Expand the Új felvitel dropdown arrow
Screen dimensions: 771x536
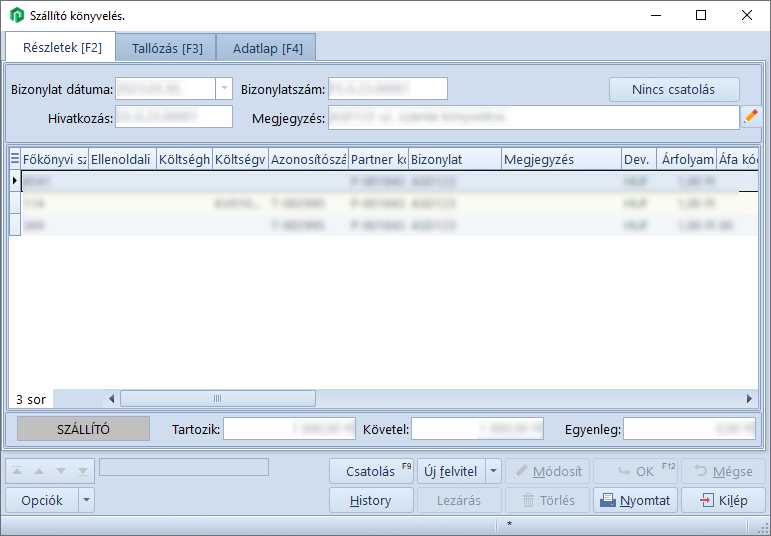[x=494, y=471]
